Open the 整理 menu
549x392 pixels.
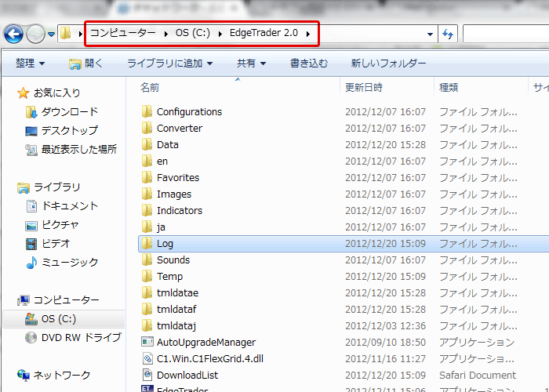(x=30, y=64)
